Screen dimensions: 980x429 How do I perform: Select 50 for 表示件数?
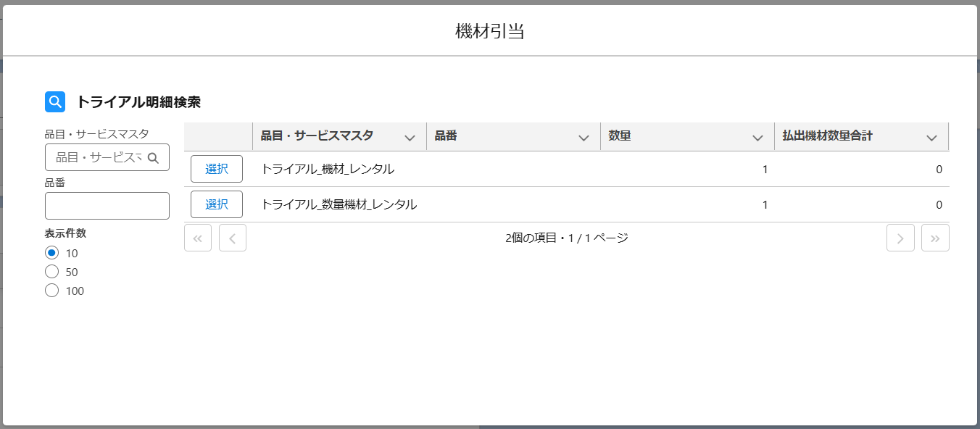coord(51,272)
